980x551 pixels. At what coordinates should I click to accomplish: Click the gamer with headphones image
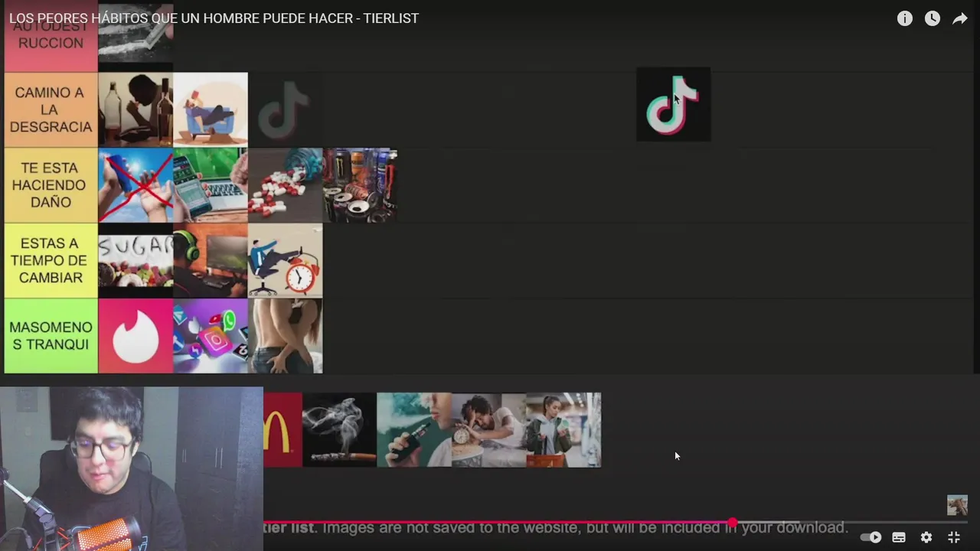(x=211, y=260)
